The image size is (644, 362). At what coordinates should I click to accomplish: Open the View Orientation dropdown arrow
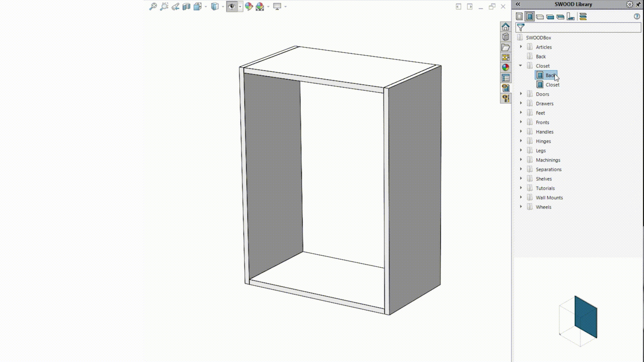pyautogui.click(x=206, y=7)
